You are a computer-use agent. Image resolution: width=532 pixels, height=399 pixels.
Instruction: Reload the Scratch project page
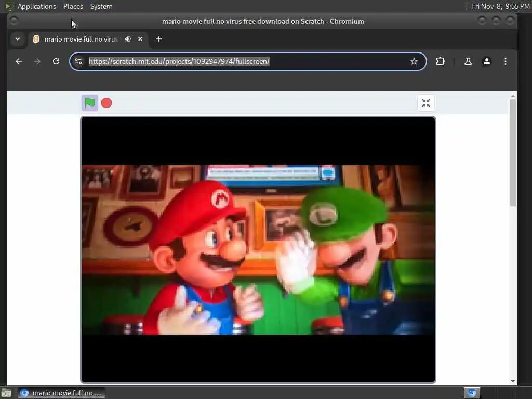click(x=56, y=61)
